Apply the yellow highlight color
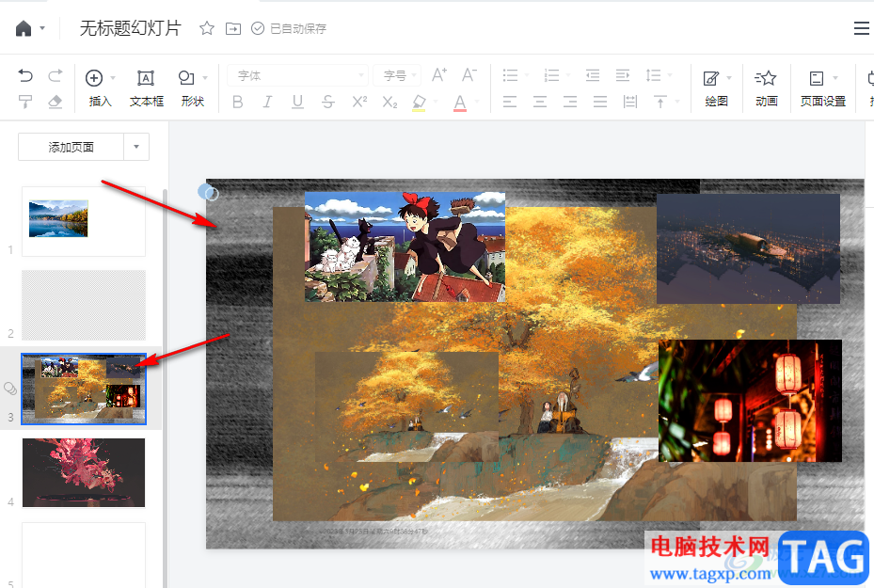The width and height of the screenshot is (874, 588). point(419,103)
